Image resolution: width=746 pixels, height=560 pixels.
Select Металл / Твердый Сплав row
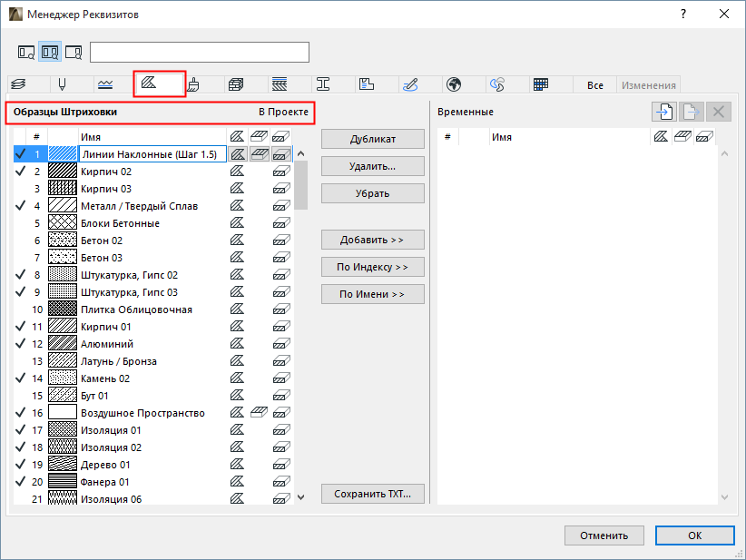pos(152,206)
